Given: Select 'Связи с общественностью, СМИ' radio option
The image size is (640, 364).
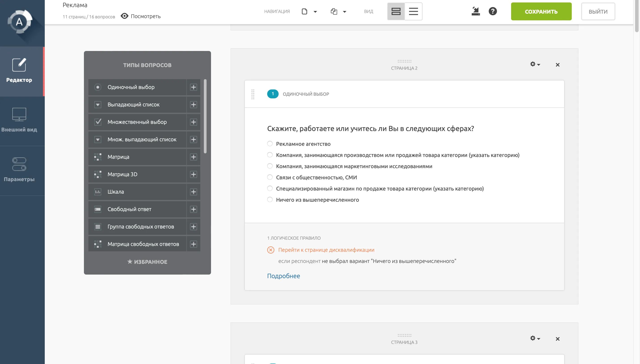Looking at the screenshot, I should pyautogui.click(x=270, y=177).
